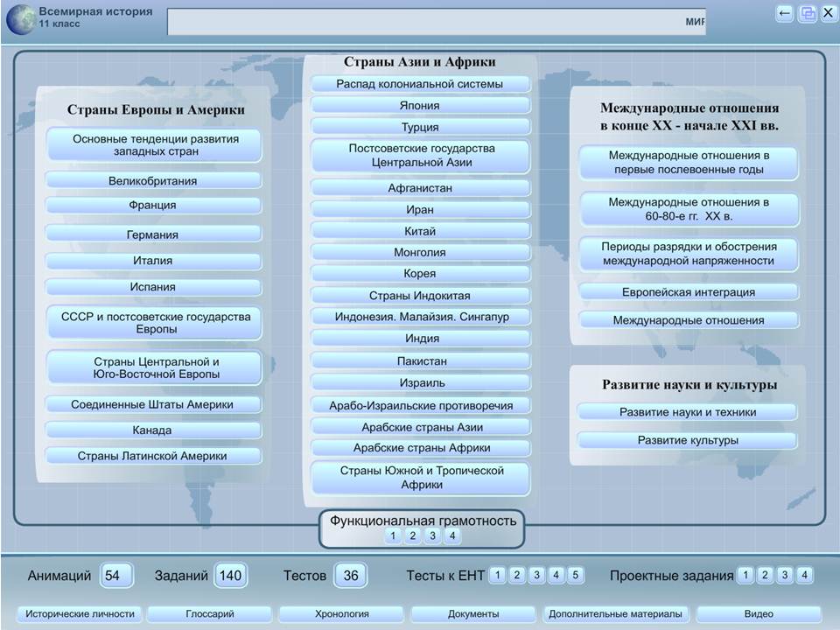Open Проектные задания number 3

point(785,575)
